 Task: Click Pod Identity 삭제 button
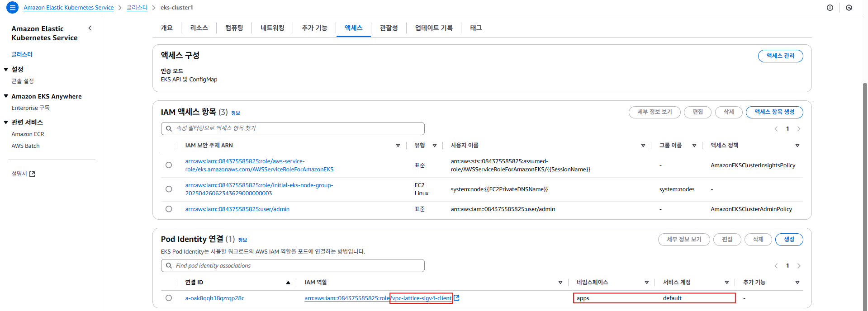click(x=758, y=240)
